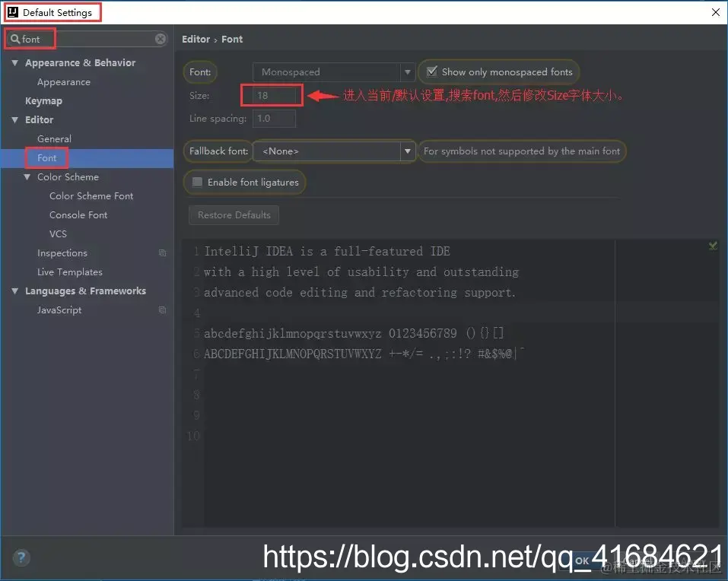This screenshot has height=581, width=728.
Task: Click 'For symbols not supported by the main font' label
Action: coord(521,151)
